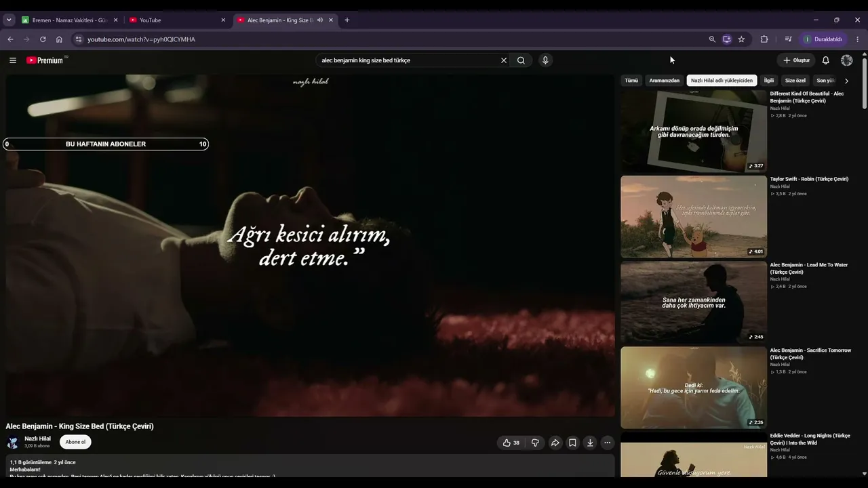This screenshot has width=868, height=488.
Task: Dislike the video with thumbs down
Action: tap(535, 443)
